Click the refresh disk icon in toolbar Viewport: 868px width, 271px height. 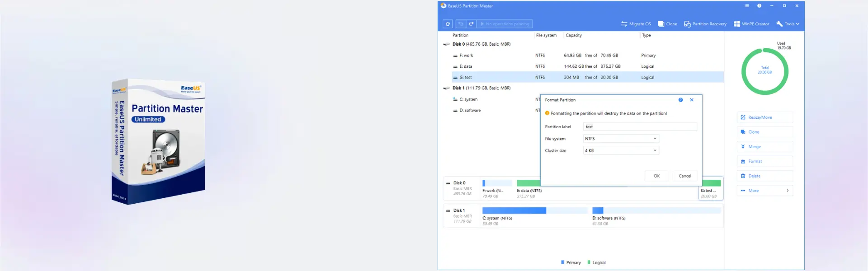pyautogui.click(x=448, y=24)
